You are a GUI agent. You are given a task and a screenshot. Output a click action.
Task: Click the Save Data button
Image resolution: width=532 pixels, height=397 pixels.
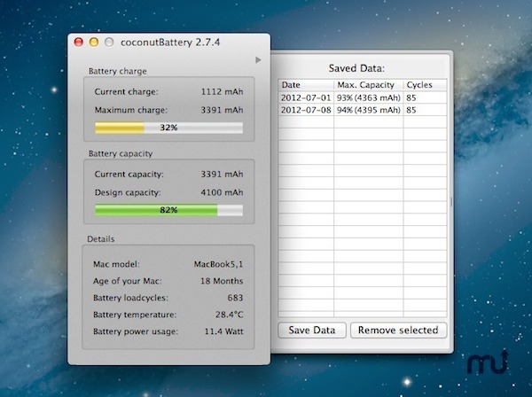click(x=312, y=330)
